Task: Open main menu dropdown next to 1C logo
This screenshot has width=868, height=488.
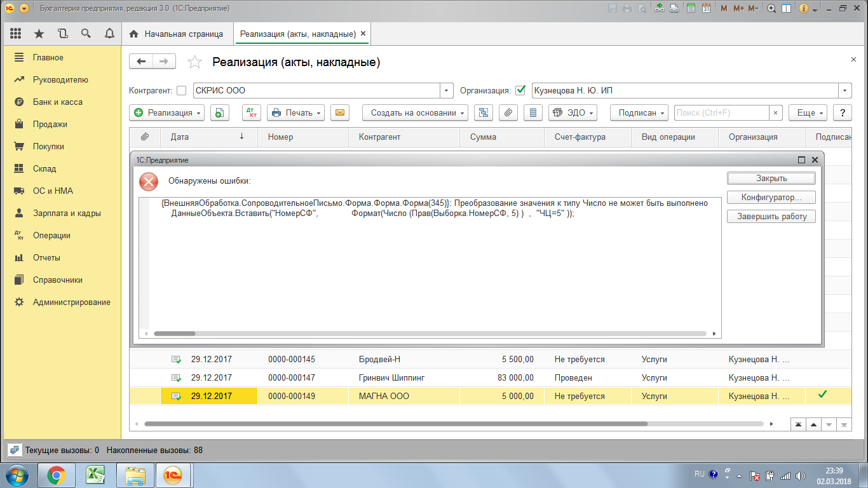Action: (24, 9)
